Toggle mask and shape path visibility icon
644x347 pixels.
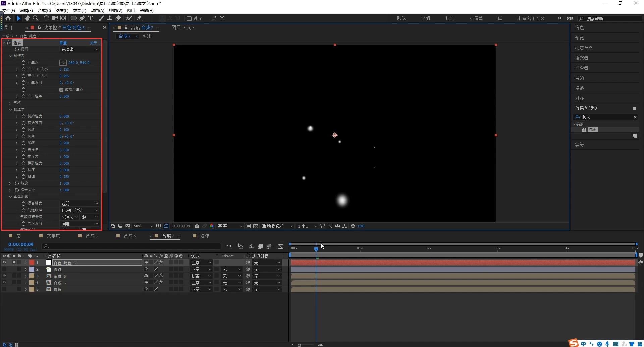tap(166, 226)
